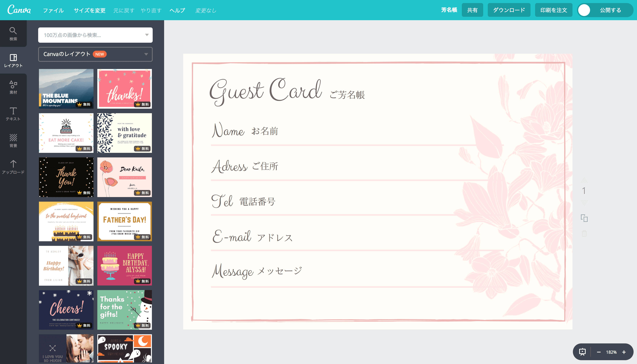The height and width of the screenshot is (364, 637).
Task: Click the E-mail アドレス text
Action: 252,237
